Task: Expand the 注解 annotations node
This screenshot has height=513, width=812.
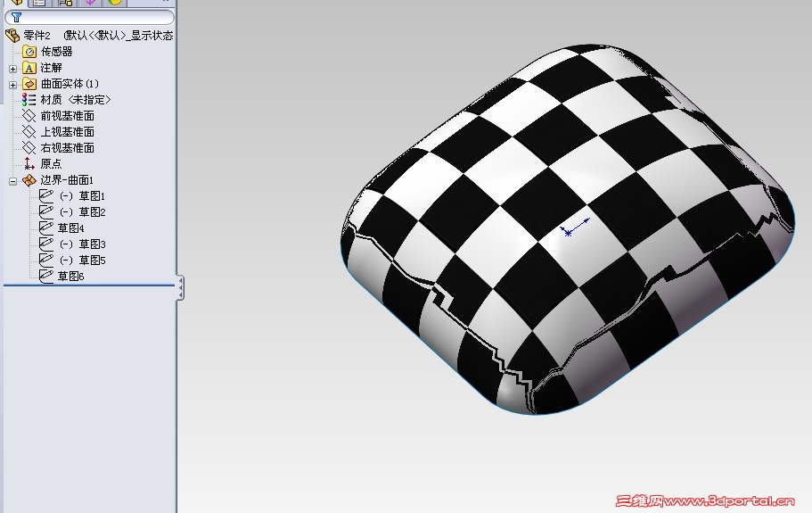Action: tap(13, 69)
